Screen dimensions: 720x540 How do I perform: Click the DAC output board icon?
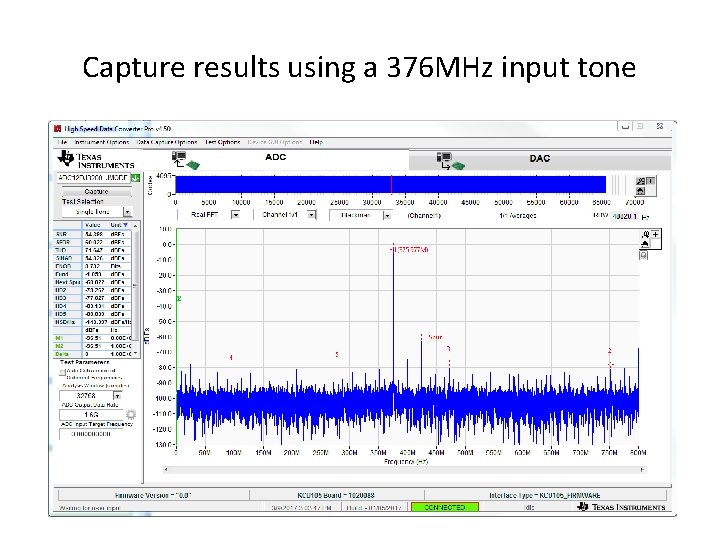pyautogui.click(x=450, y=161)
